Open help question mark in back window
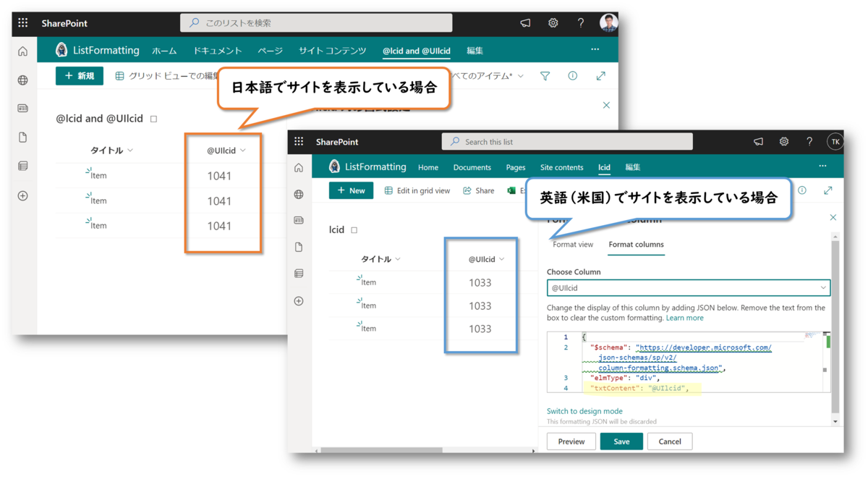868x477 pixels. tap(580, 23)
